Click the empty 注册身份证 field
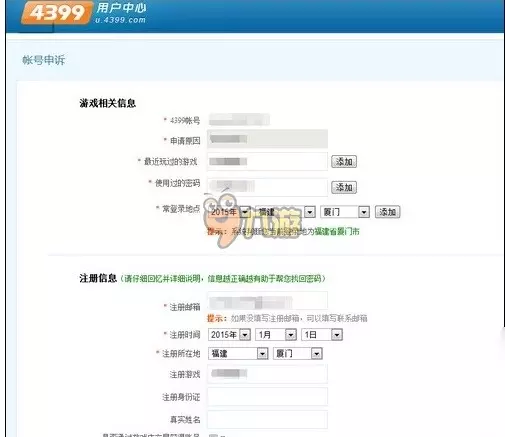The width and height of the screenshot is (505, 437). click(267, 397)
